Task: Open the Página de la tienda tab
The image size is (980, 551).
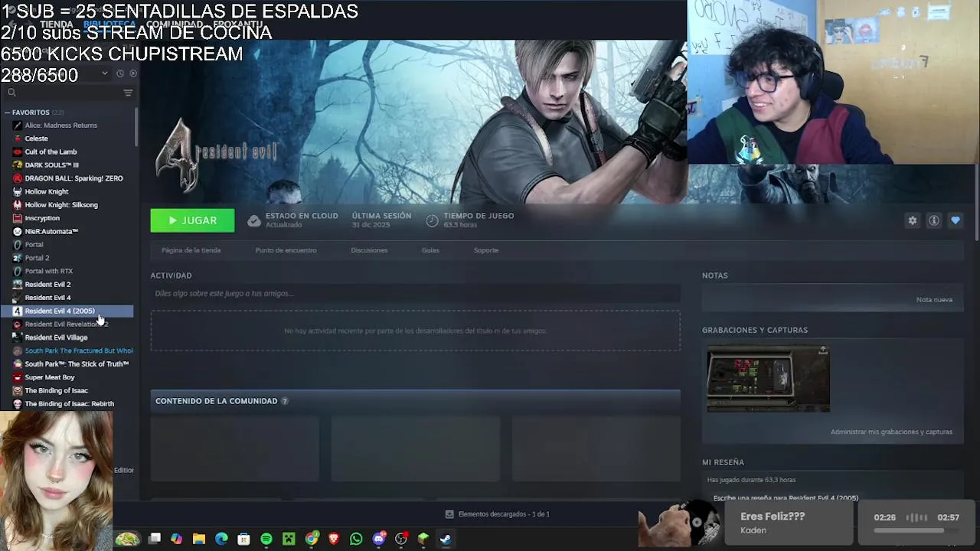Action: pos(191,250)
